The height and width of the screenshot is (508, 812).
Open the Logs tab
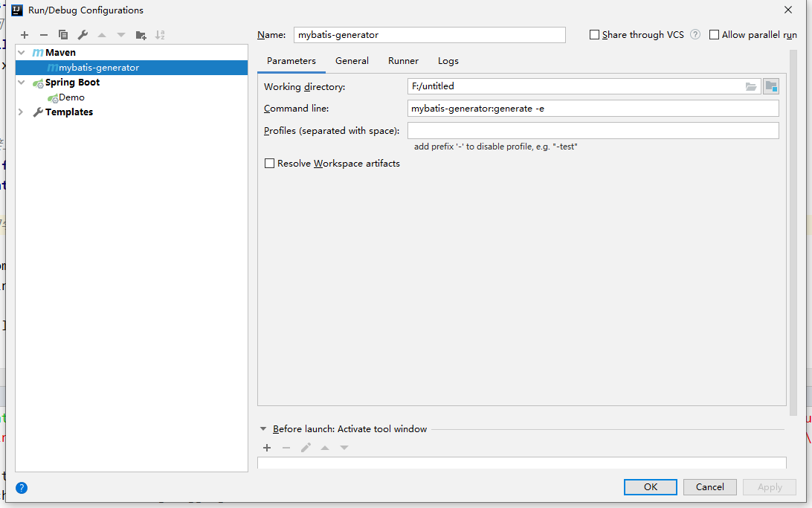pyautogui.click(x=448, y=61)
